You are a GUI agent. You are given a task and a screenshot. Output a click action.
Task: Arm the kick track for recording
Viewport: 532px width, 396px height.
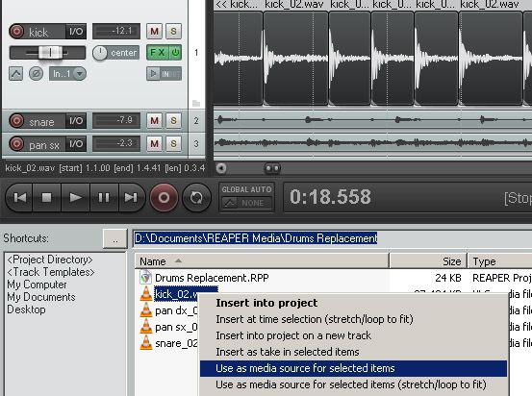point(16,32)
